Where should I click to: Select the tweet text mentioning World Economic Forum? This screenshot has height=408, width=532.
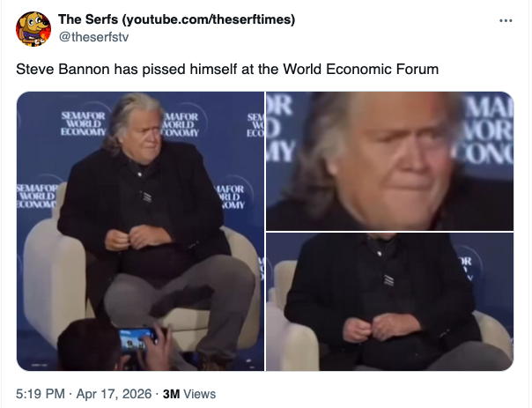[x=227, y=70]
